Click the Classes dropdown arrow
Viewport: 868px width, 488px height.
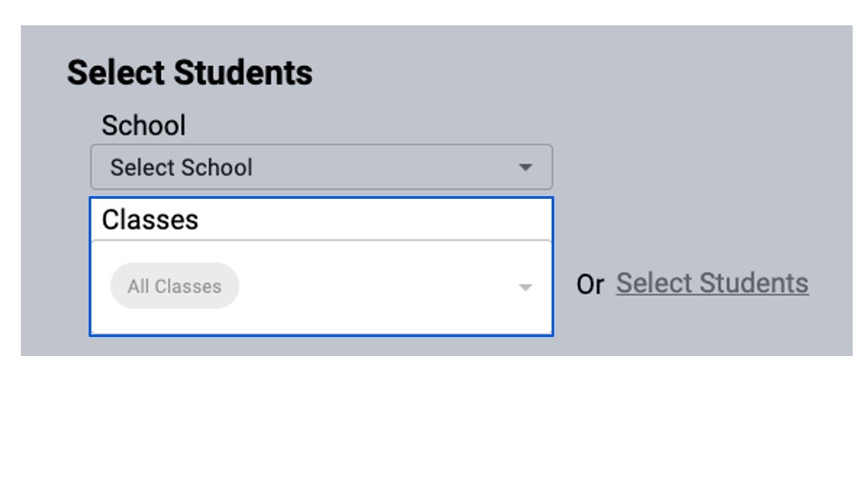[524, 287]
